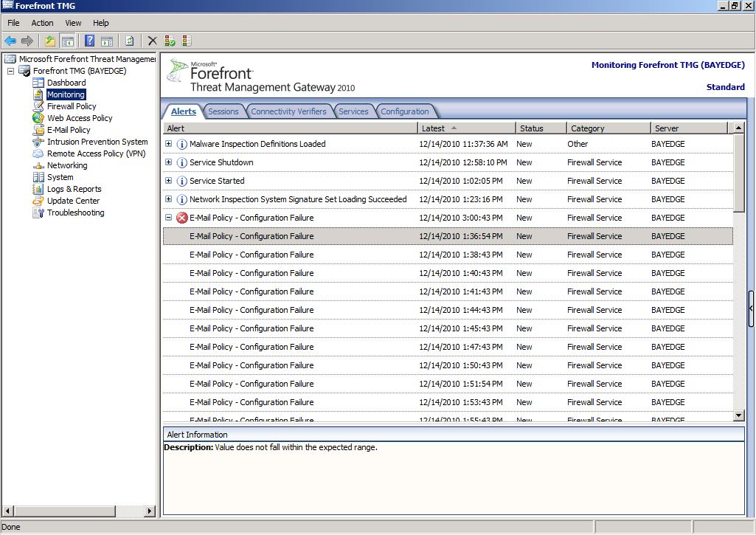Toggle the Show/Hide Console Tree icon
Image resolution: width=756 pixels, height=535 pixels.
pos(67,41)
